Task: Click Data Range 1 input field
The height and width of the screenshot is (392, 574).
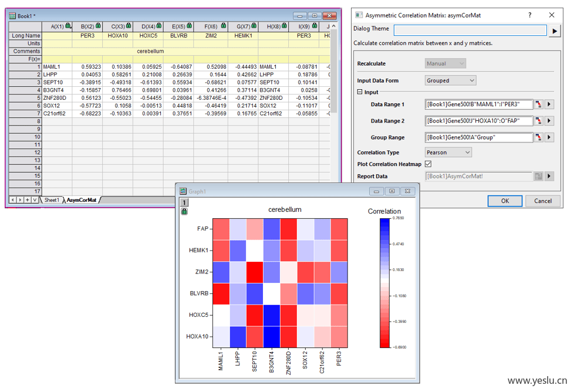Action: 479,104
